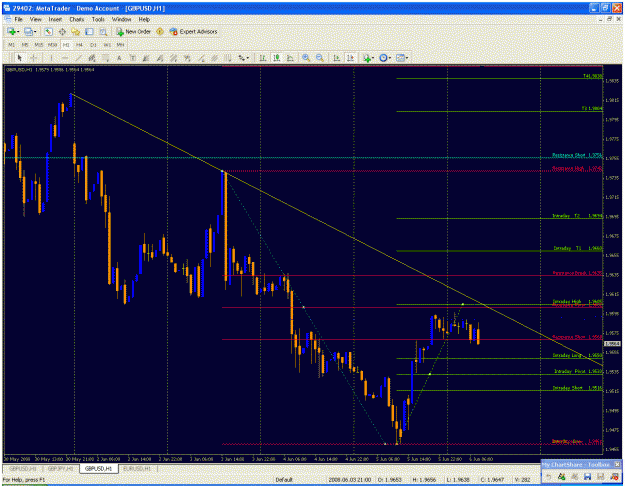Switch timeframe to M5
Screen dimensions: 625x486
coord(25,45)
